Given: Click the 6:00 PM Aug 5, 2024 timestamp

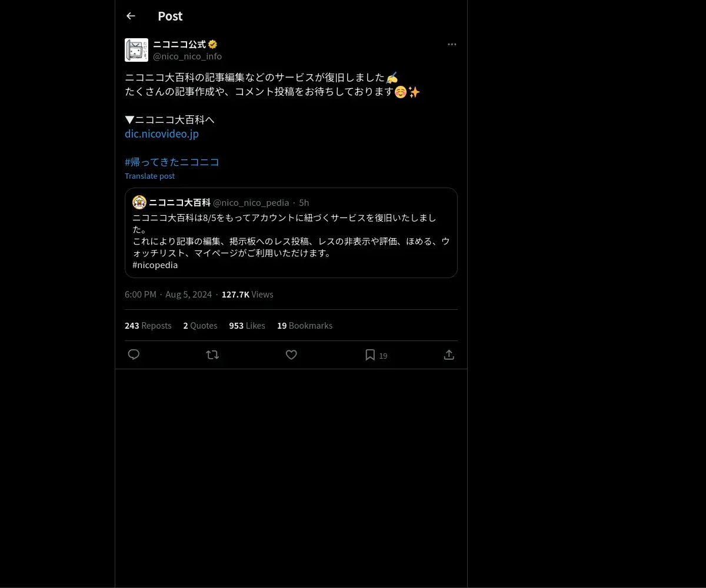Looking at the screenshot, I should coord(168,294).
